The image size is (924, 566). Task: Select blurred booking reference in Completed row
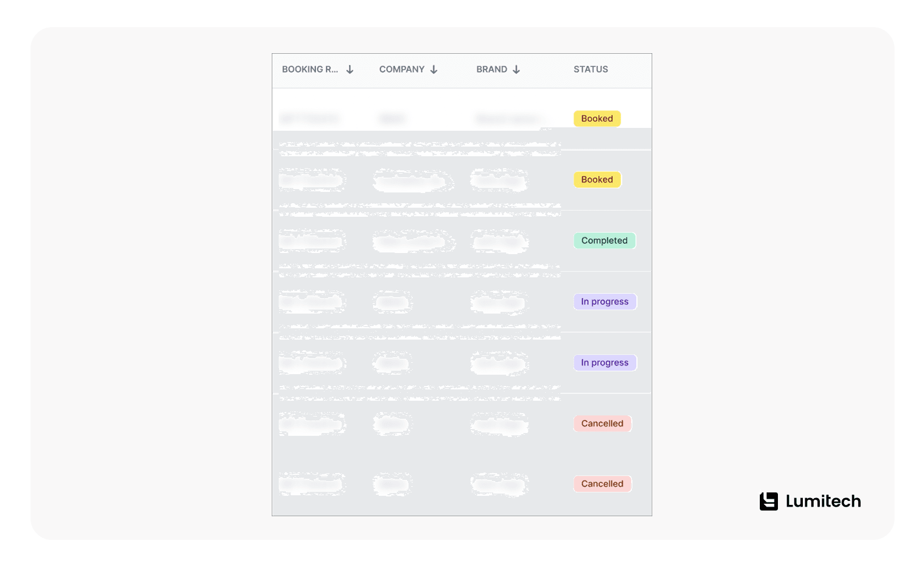(x=312, y=242)
